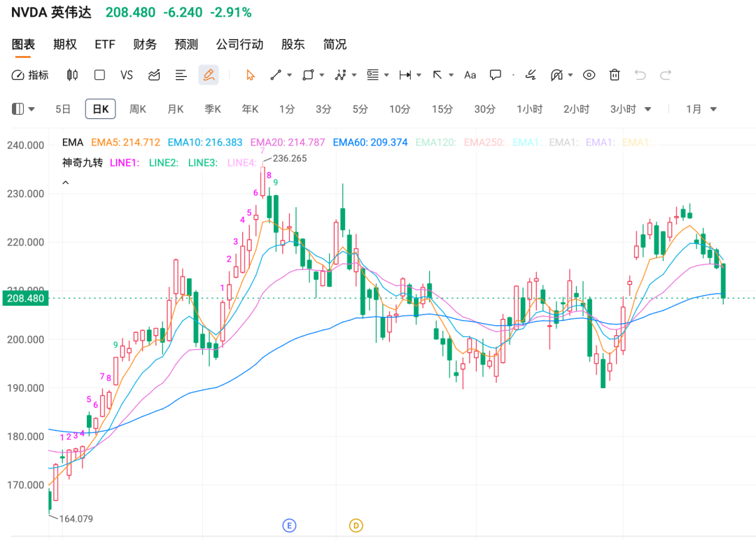Select the 1小时 timeframe

530,109
